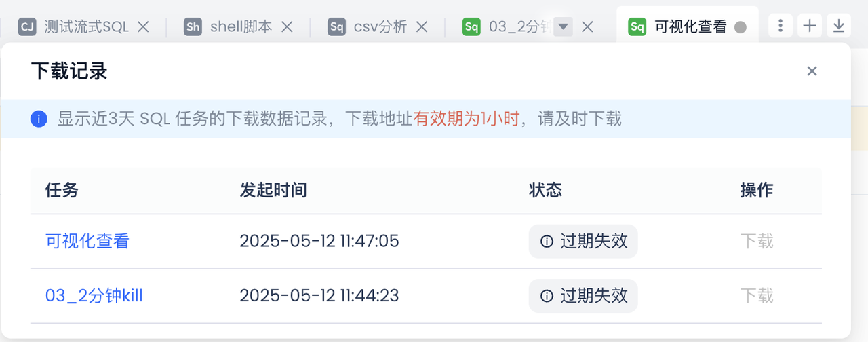Close the 下载记录 dialog

point(812,71)
